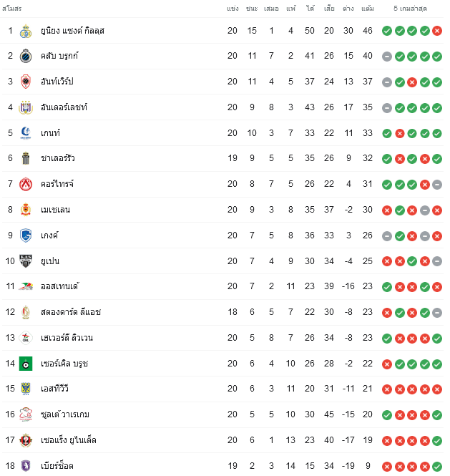Click Beerschot's green win result icon
This screenshot has height=476, width=450.
(437, 466)
